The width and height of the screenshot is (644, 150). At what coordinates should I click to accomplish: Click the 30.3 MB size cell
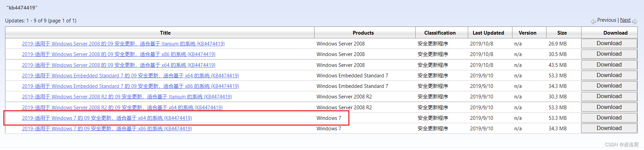click(557, 97)
